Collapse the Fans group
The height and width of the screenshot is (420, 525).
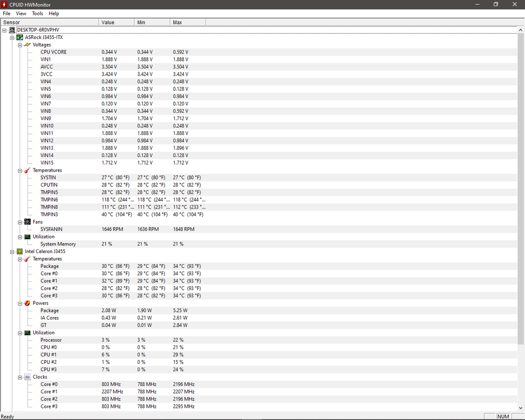click(20, 222)
